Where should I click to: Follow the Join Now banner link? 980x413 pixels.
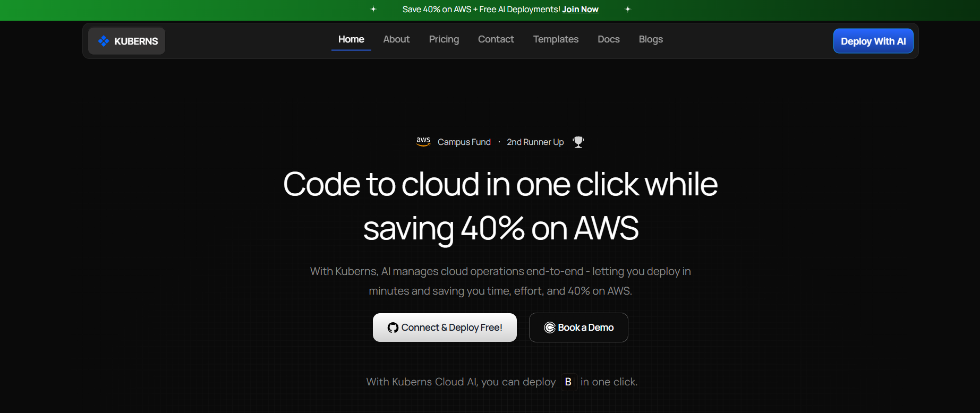click(x=580, y=9)
